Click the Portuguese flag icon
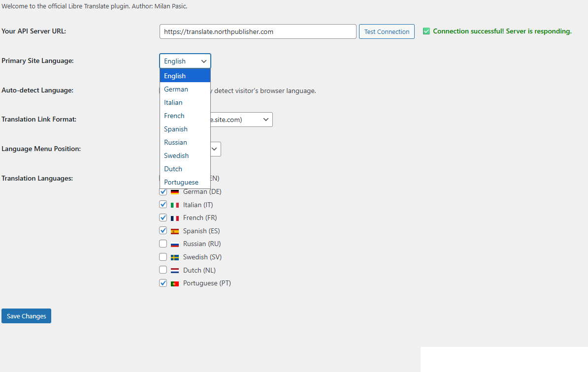 tap(175, 283)
